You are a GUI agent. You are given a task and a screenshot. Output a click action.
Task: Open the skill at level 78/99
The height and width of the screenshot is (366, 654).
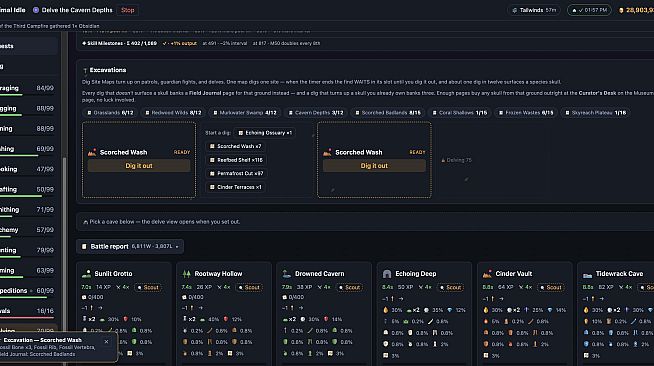pos(27,250)
